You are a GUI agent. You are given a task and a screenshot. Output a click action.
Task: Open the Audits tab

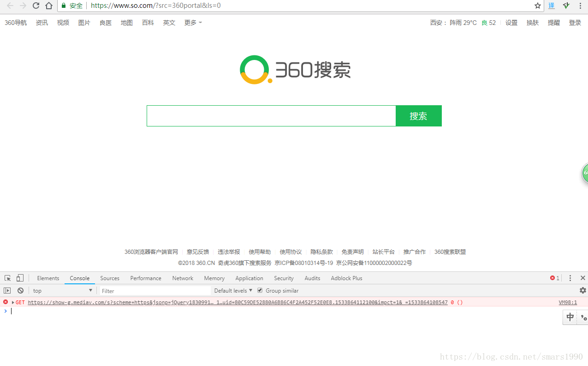(312, 278)
